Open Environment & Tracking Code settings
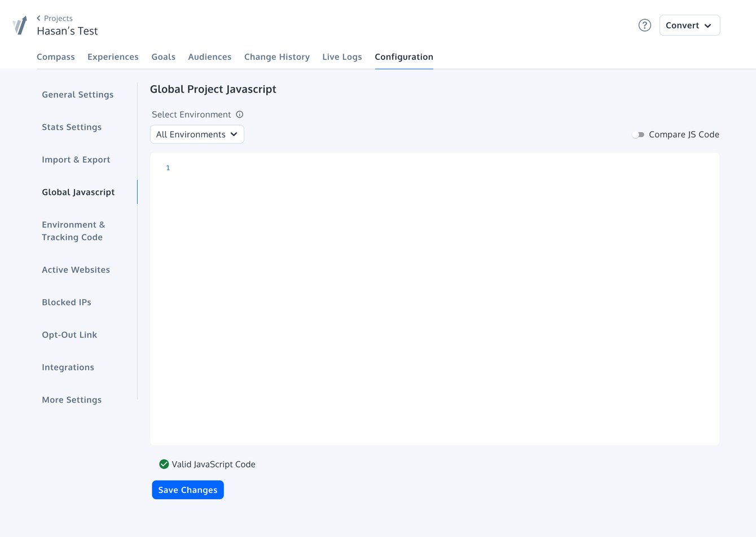Viewport: 756px width, 537px height. [x=73, y=231]
